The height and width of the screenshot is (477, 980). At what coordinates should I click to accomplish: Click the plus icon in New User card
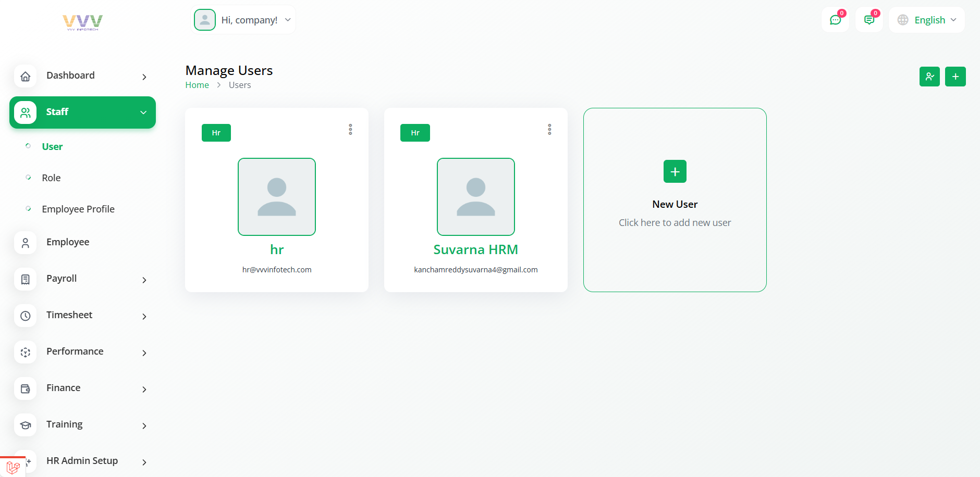click(675, 171)
